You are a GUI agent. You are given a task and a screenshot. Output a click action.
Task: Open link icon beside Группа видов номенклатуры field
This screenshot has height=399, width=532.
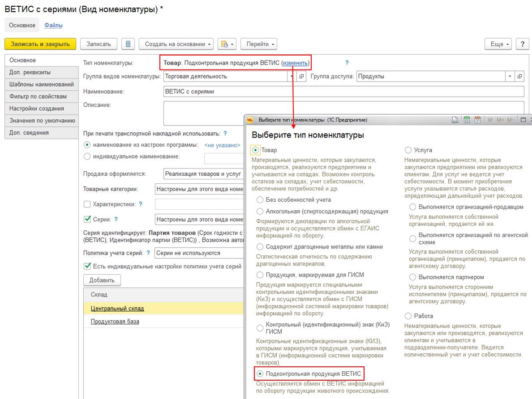[x=301, y=76]
